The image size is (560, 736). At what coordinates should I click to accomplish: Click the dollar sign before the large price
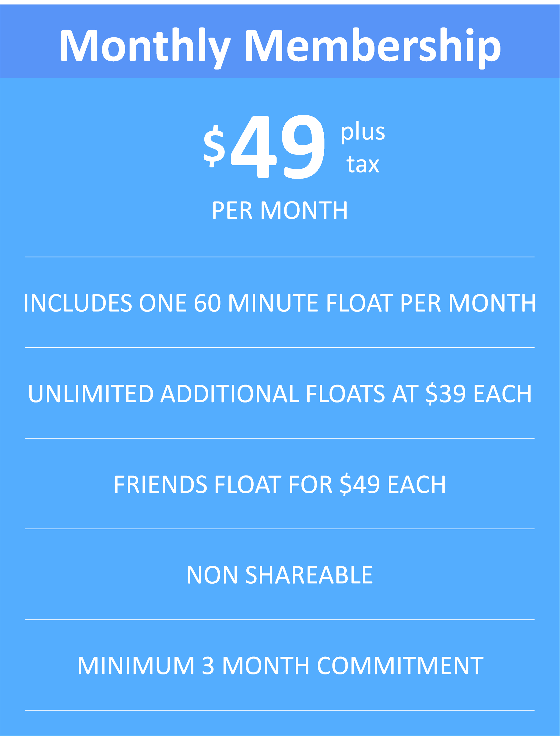[214, 146]
